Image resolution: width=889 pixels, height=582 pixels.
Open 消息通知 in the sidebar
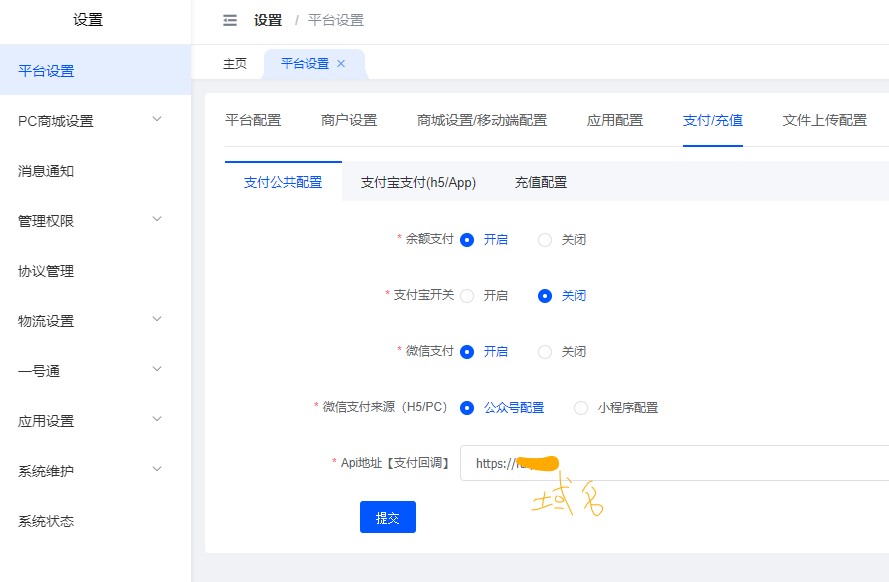pyautogui.click(x=46, y=171)
